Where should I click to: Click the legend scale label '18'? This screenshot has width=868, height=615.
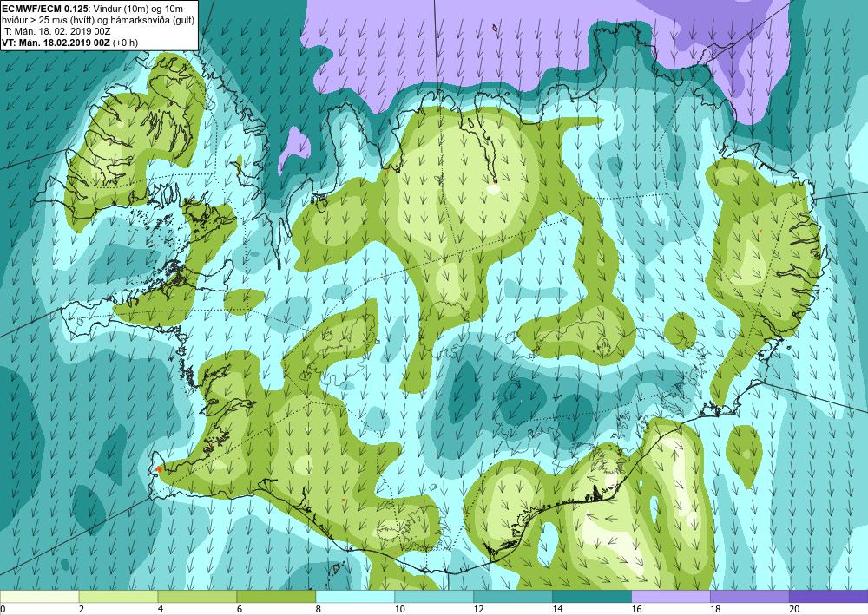715,609
